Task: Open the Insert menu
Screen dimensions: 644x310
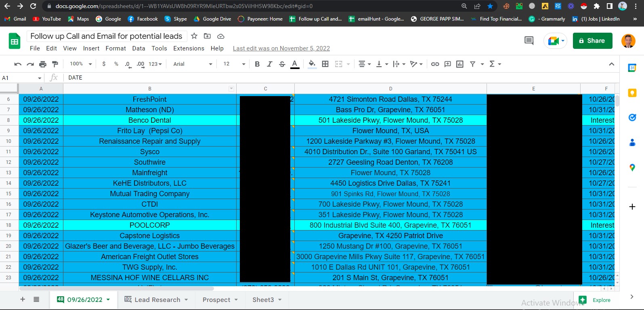Action: (x=91, y=48)
